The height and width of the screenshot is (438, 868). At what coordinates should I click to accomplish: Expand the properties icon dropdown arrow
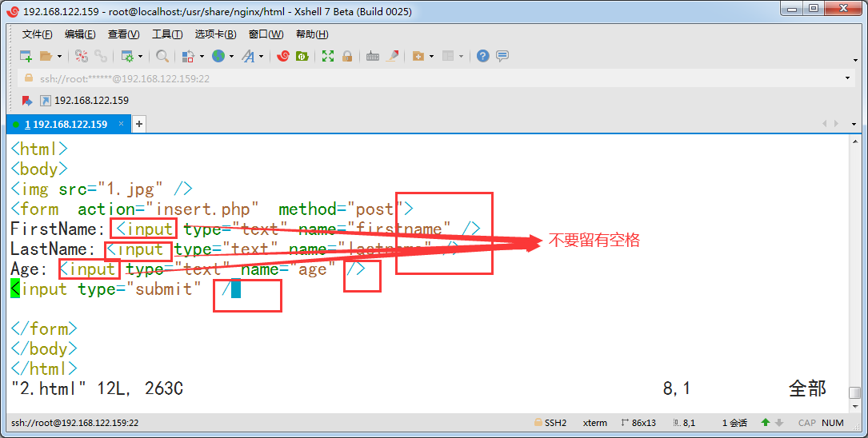(x=140, y=57)
